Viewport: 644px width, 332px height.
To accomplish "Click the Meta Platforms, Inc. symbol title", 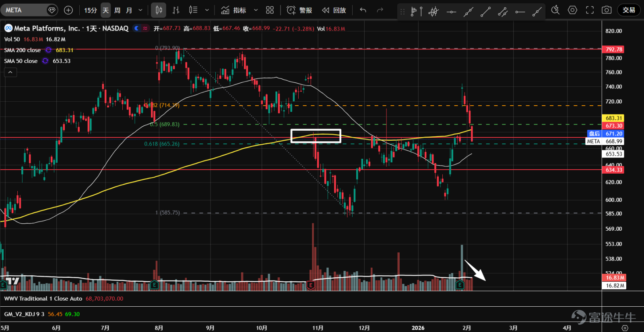I will pos(47,28).
